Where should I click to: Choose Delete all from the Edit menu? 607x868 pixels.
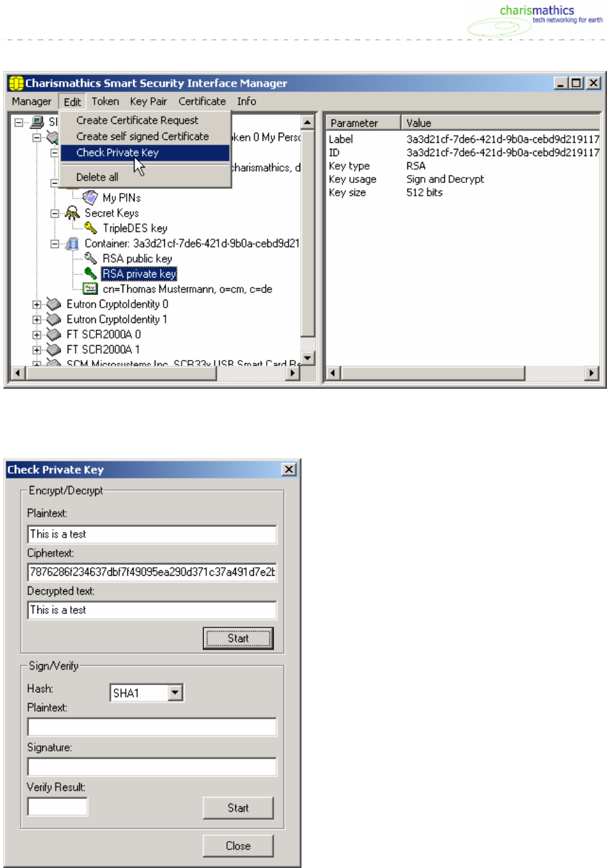[x=145, y=178]
